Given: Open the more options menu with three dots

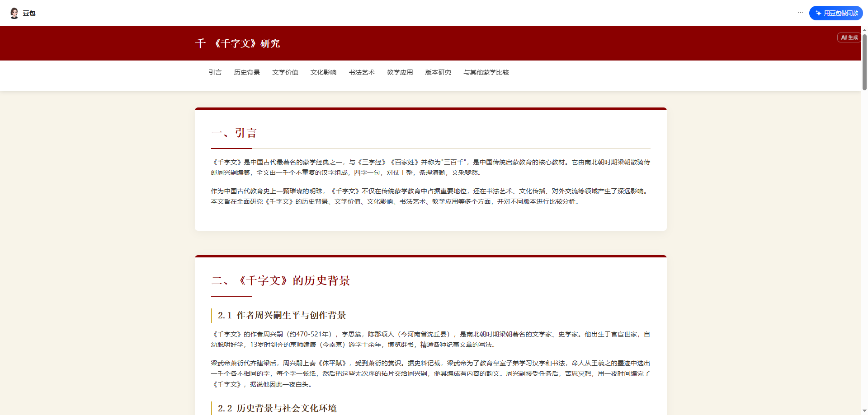Looking at the screenshot, I should 800,13.
